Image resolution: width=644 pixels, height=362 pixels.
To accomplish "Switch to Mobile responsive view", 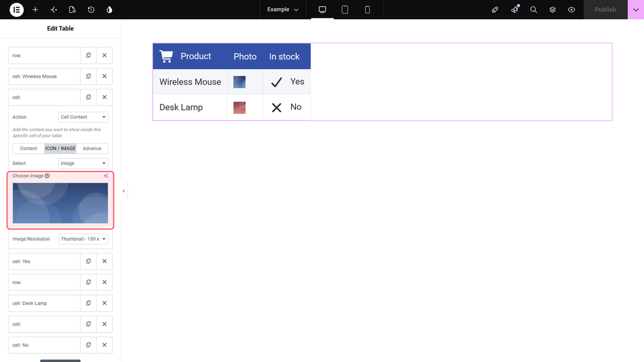I will pyautogui.click(x=368, y=10).
